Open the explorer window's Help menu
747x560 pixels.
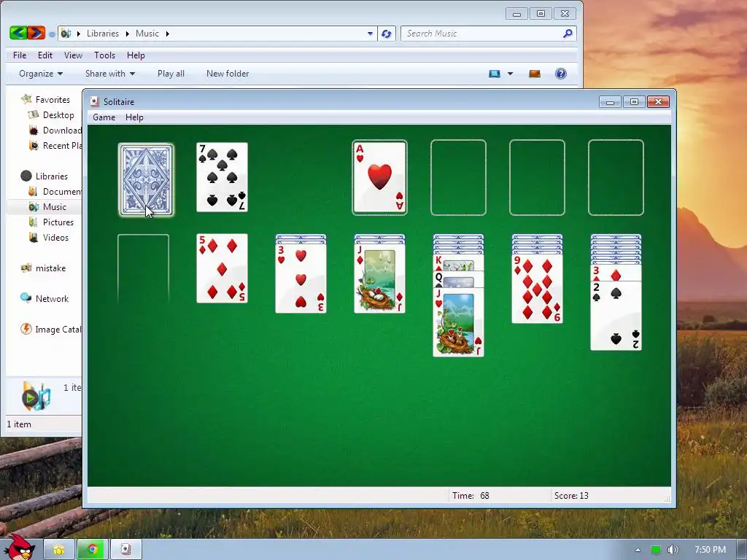(136, 55)
